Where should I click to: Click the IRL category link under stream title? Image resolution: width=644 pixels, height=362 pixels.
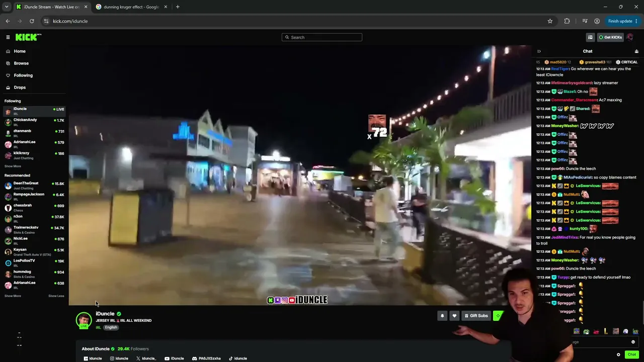[x=99, y=328]
